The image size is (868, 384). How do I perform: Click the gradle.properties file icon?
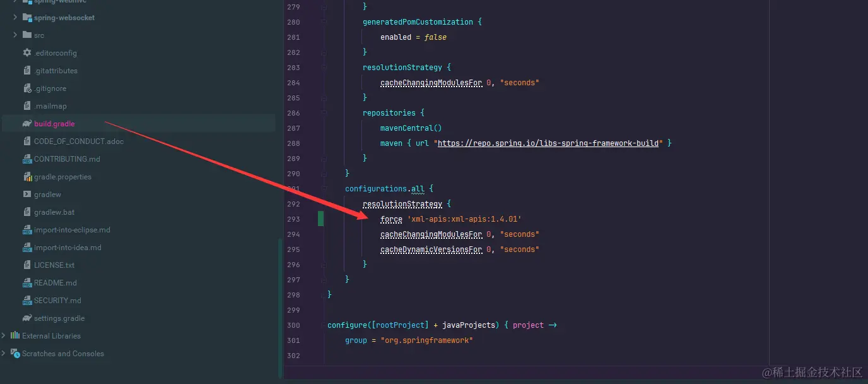[x=27, y=177]
